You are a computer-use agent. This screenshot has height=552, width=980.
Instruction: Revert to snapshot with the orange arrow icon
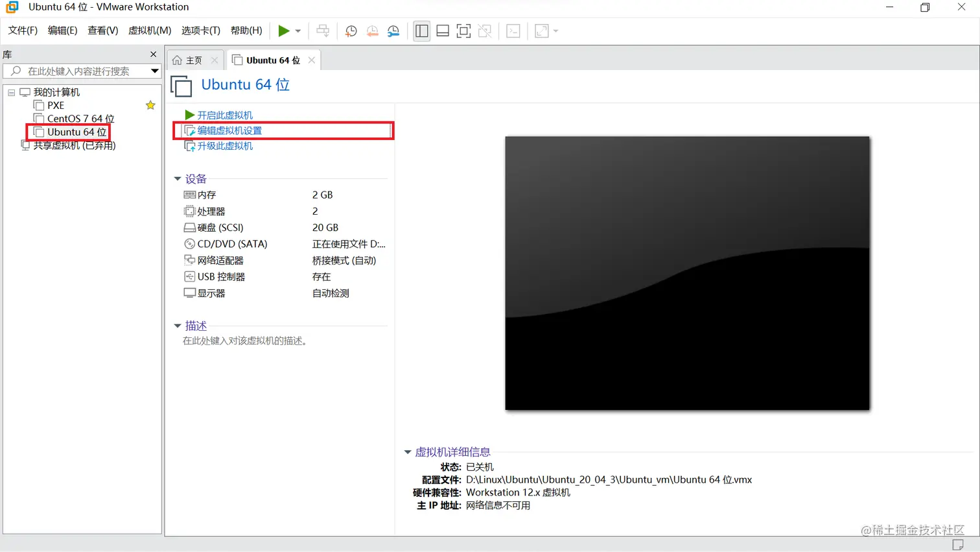[x=371, y=30]
